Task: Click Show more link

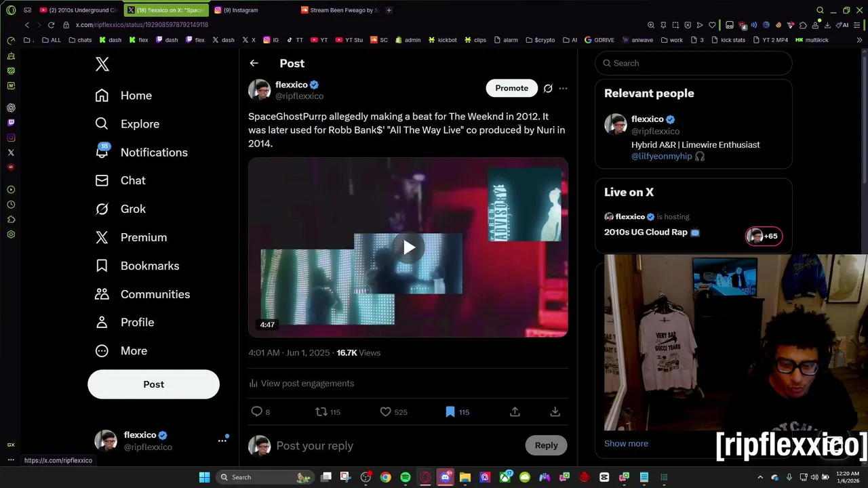Action: pos(626,443)
